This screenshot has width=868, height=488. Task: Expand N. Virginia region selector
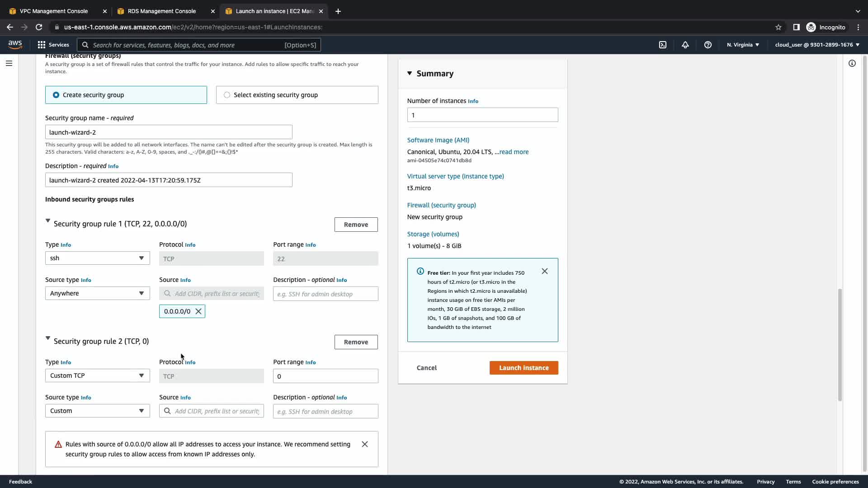(x=743, y=45)
